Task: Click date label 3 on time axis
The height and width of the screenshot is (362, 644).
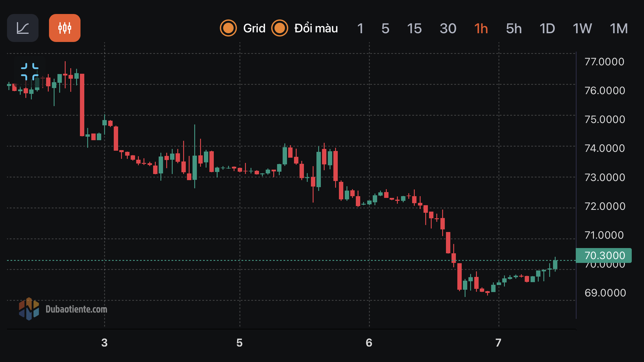Action: [x=104, y=343]
